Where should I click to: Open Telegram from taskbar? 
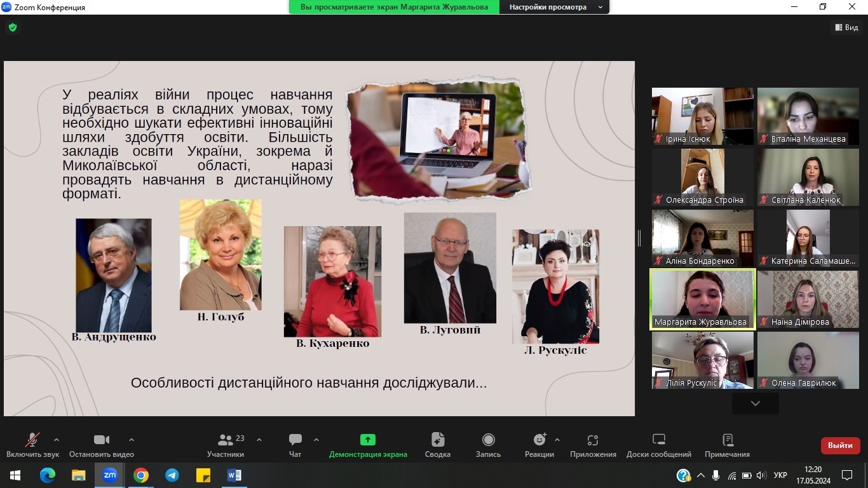(172, 475)
